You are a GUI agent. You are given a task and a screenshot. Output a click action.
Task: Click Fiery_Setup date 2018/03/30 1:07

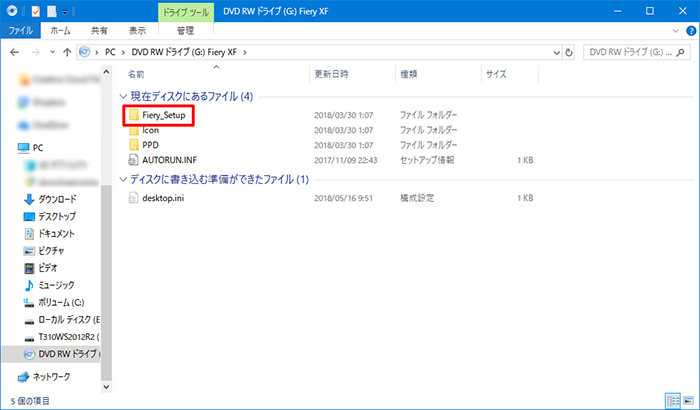pyautogui.click(x=343, y=115)
